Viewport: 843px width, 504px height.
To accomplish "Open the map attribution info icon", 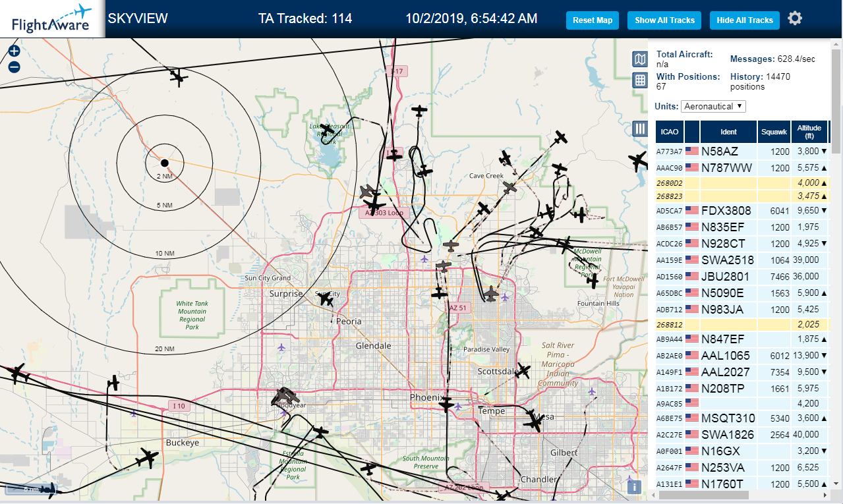I will 634,488.
